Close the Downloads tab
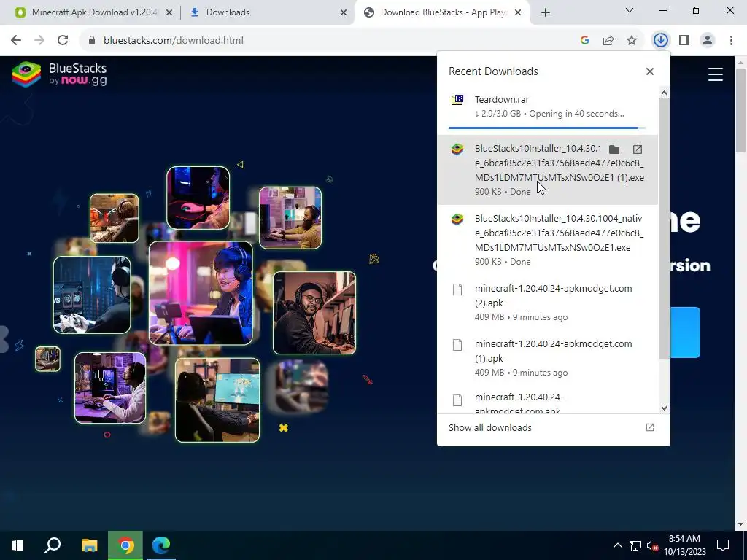The width and height of the screenshot is (747, 560). click(x=344, y=13)
